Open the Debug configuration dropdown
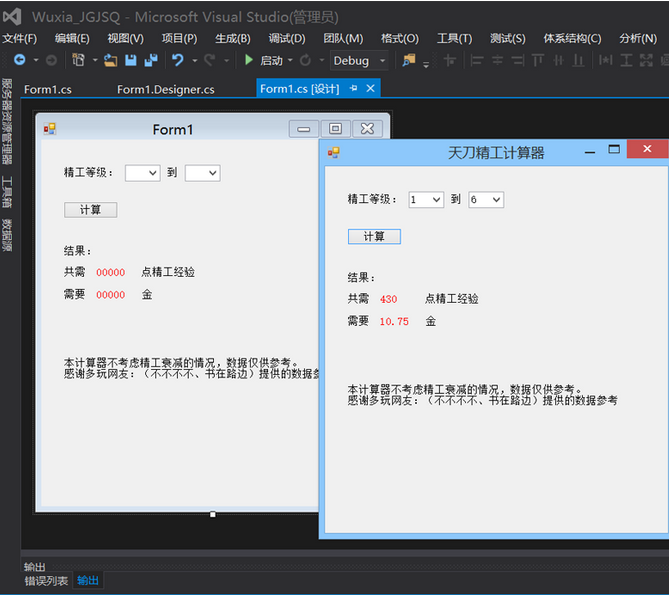 point(359,61)
